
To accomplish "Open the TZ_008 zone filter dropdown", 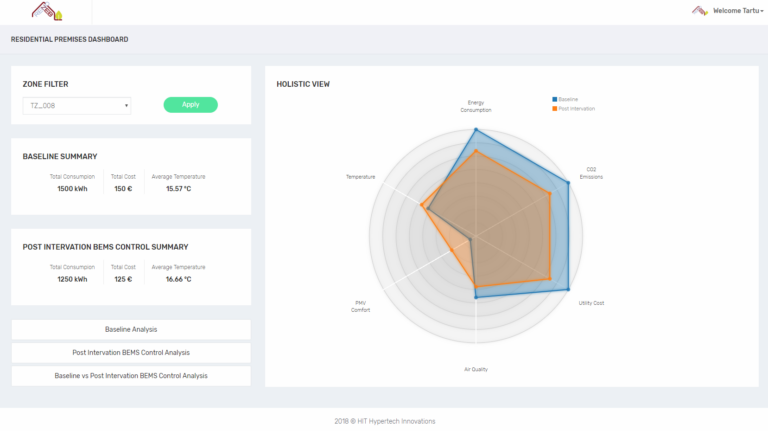I will 77,106.
